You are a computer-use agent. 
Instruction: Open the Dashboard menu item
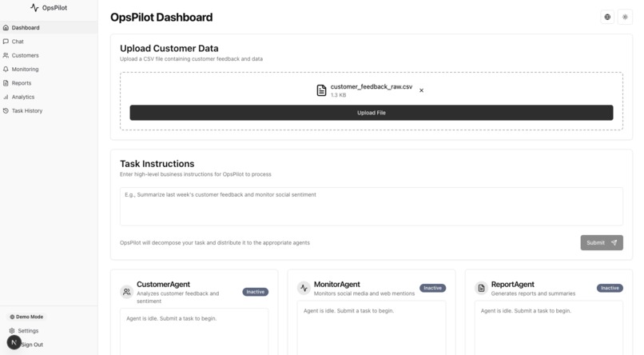tap(49, 27)
